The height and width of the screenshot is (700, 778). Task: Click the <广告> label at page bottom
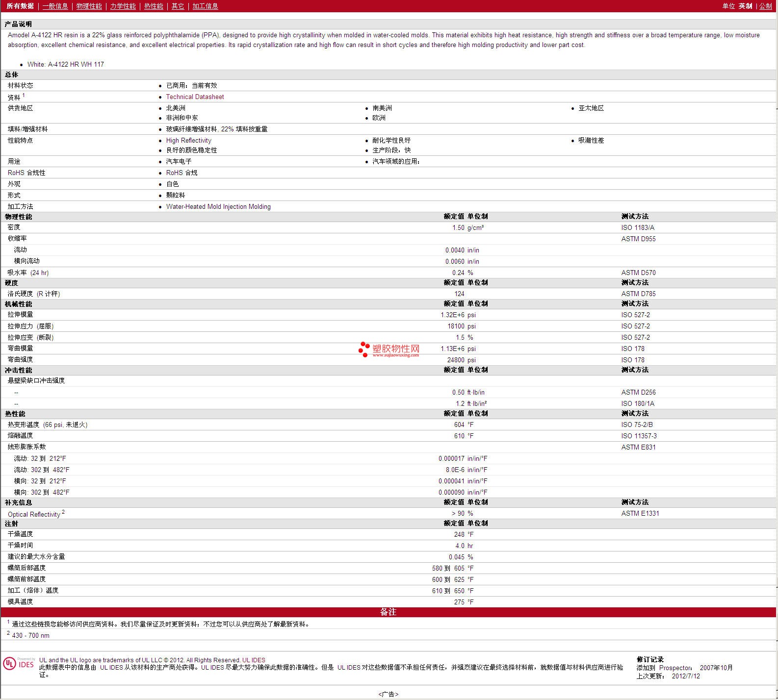[x=389, y=694]
